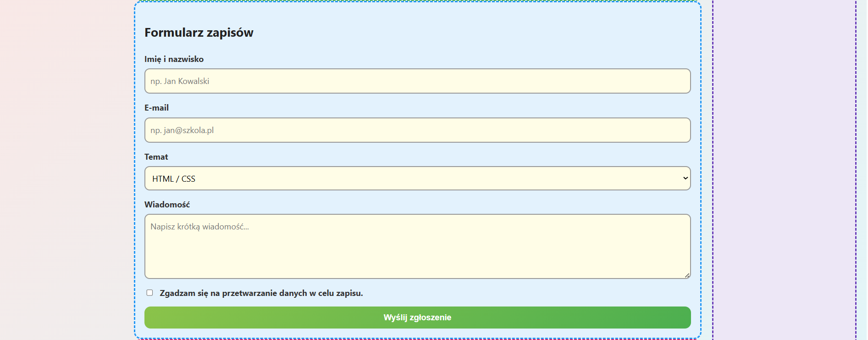Click the 'HTML / CSS' selected value
The width and height of the screenshot is (868, 340).
(174, 179)
